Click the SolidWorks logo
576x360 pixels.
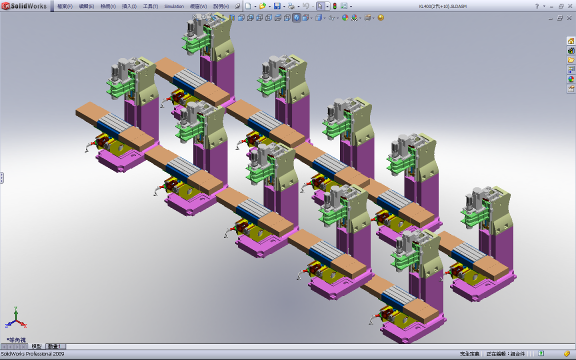coord(24,6)
